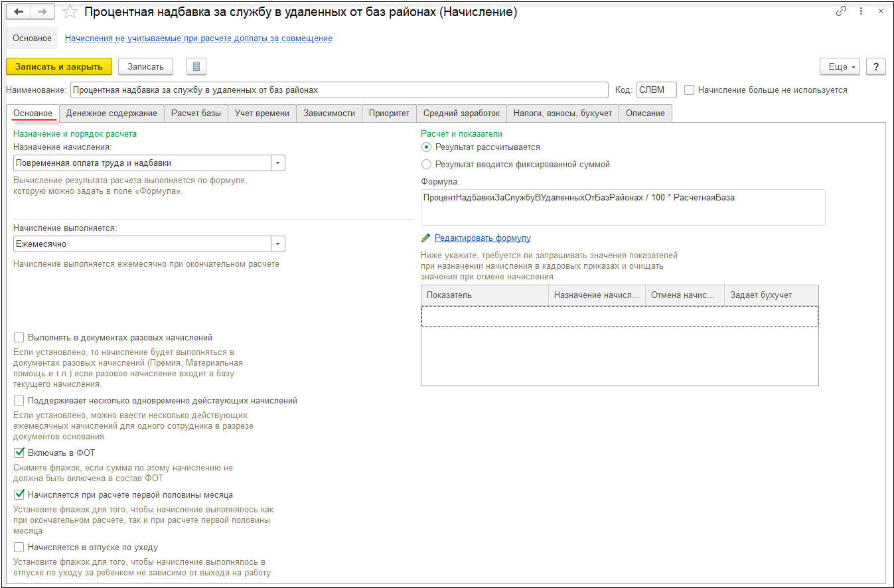
Task: Click inside the Формула text box
Action: [623, 207]
